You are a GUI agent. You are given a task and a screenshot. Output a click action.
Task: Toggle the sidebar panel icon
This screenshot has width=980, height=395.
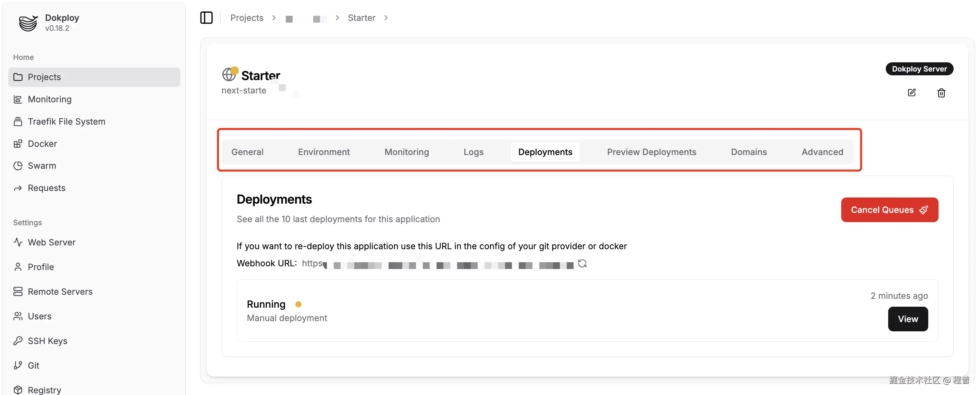click(206, 17)
